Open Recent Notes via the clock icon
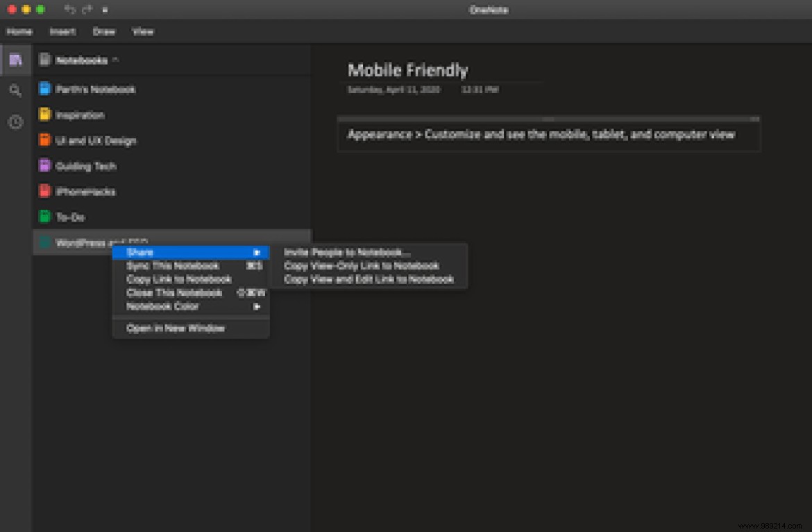 (15, 122)
